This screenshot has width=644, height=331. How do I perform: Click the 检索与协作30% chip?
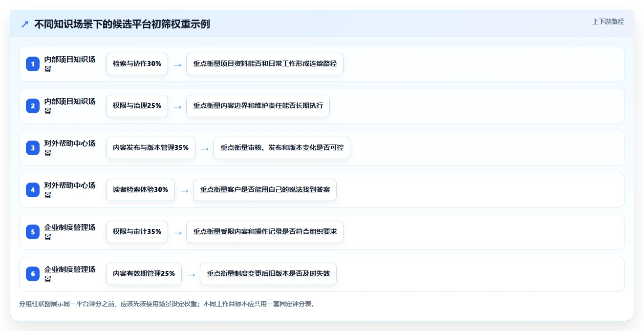tap(137, 64)
